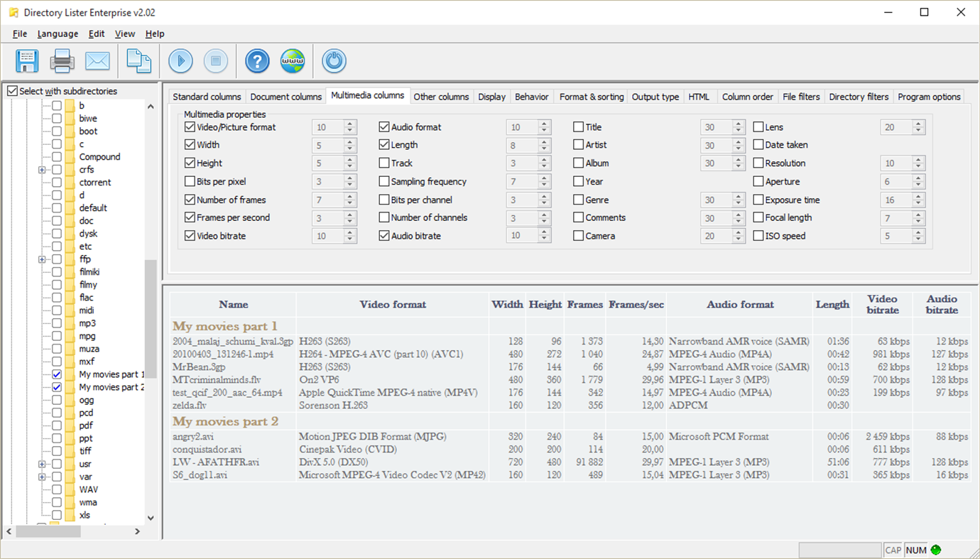Start listing with the blue Play icon

click(180, 61)
